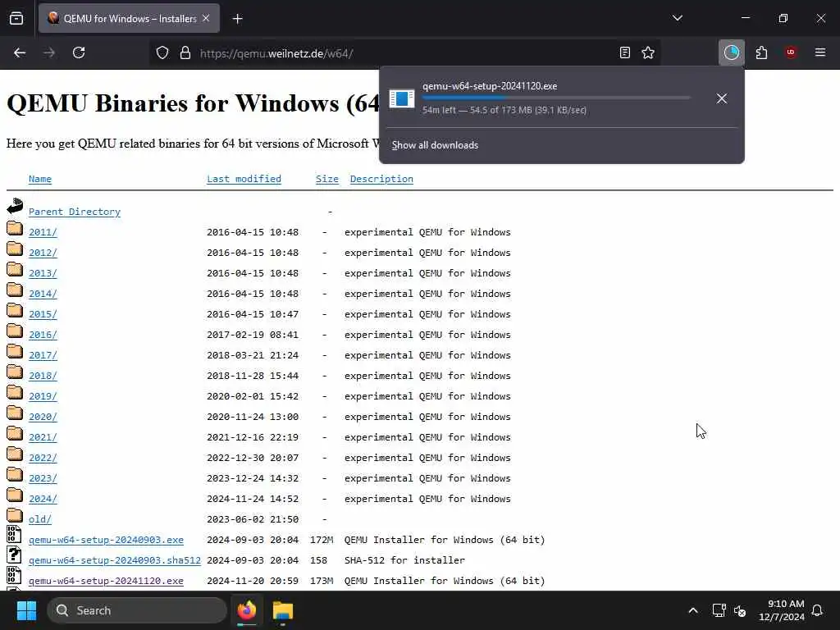Image resolution: width=840 pixels, height=630 pixels.
Task: Close the QEMU for Windows tab
Action: click(206, 18)
